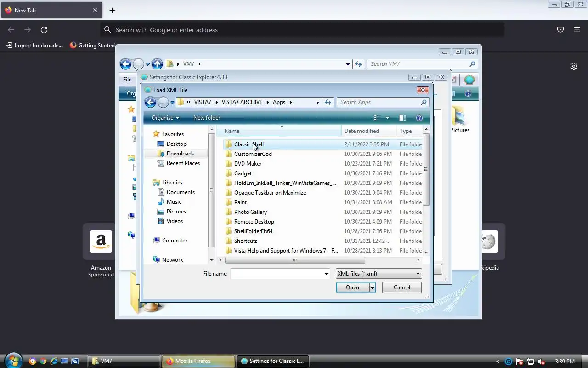Open Recent Places in navigation pane
The width and height of the screenshot is (588, 368).
point(183,163)
